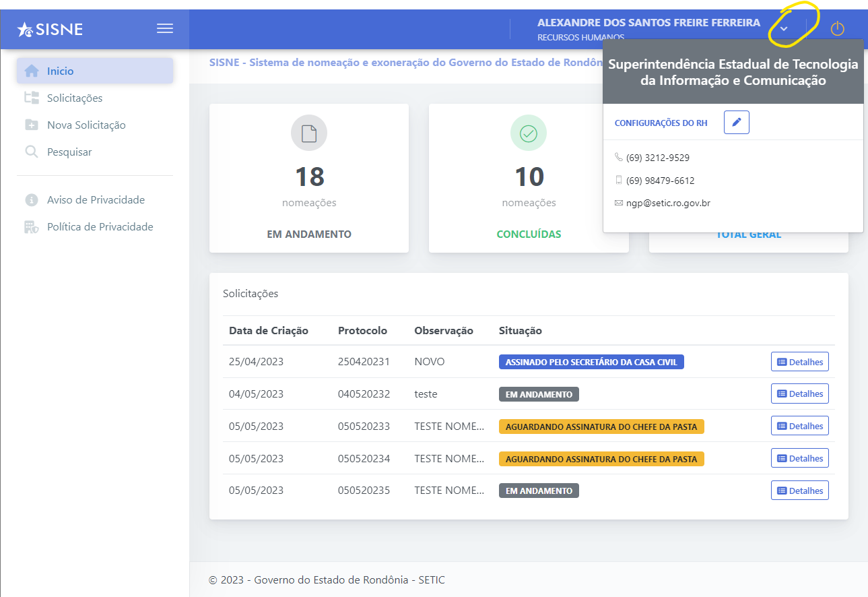The width and height of the screenshot is (868, 597).
Task: Open Aviso de Privacidade
Action: pos(95,199)
